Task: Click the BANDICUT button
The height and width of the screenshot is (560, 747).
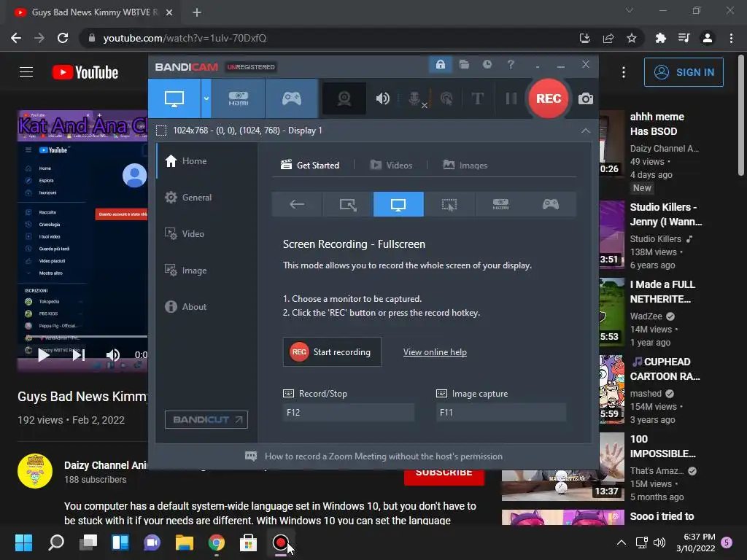Action: (x=206, y=419)
